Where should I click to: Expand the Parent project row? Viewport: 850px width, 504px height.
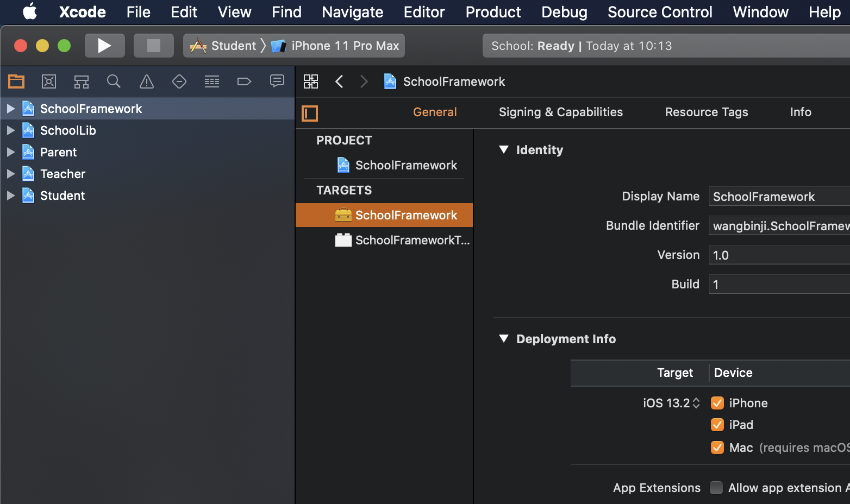tap(10, 152)
